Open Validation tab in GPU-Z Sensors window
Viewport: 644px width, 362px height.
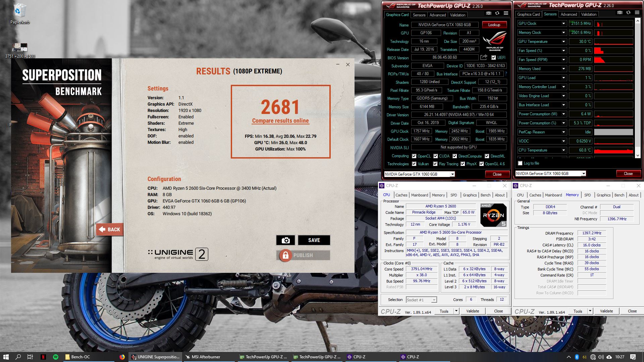pyautogui.click(x=589, y=14)
